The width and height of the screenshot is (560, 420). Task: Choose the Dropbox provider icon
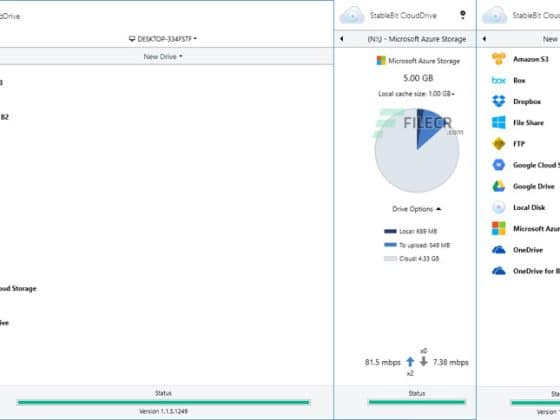(x=499, y=101)
